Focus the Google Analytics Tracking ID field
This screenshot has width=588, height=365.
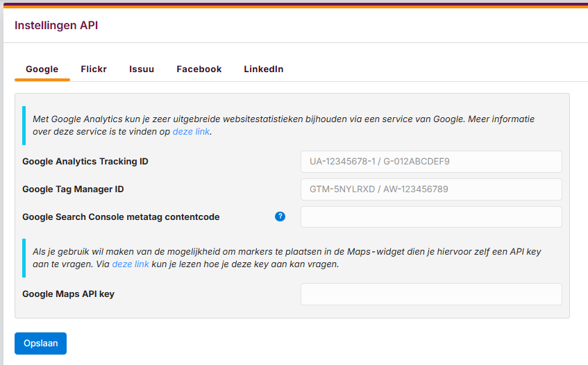430,162
